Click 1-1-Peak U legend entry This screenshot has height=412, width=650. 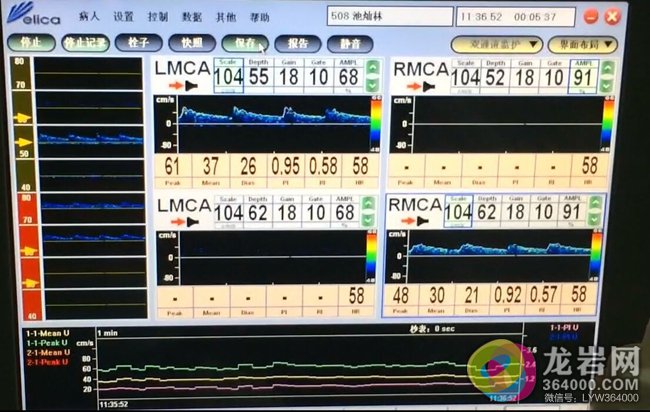click(47, 343)
